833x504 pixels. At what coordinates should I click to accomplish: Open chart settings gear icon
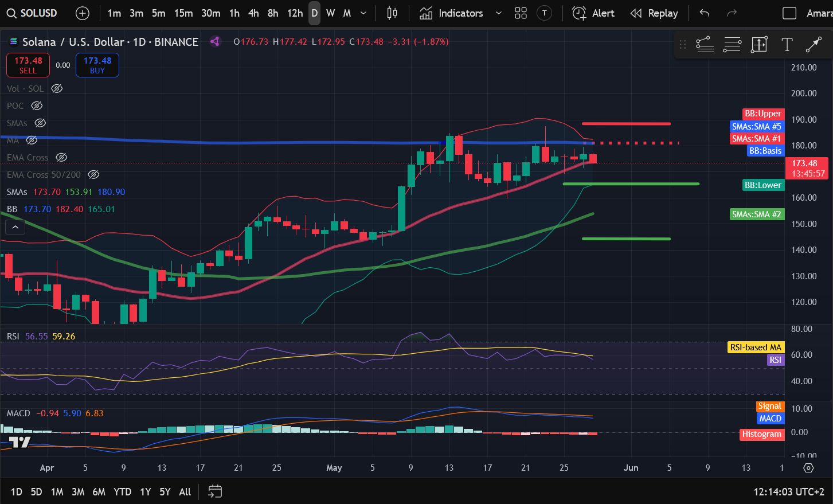click(x=808, y=468)
